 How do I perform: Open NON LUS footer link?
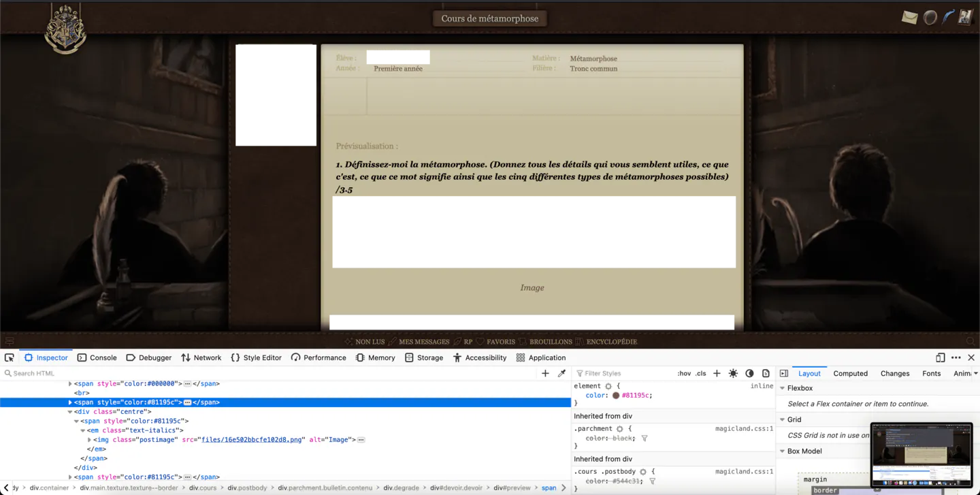point(370,342)
